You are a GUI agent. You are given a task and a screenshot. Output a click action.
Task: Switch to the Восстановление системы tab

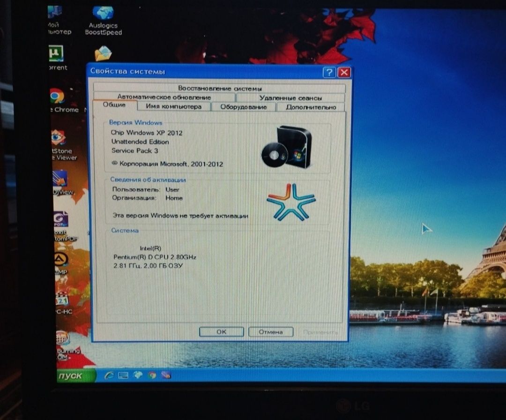click(219, 88)
